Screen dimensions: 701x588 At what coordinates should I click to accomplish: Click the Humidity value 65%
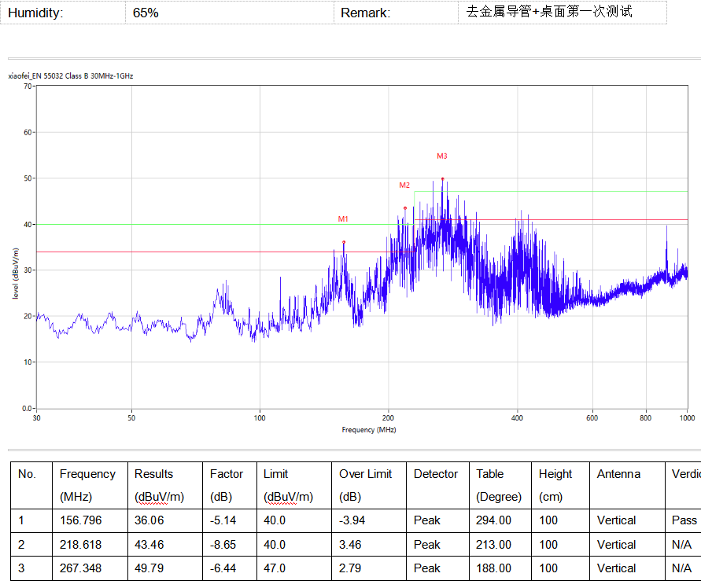(146, 13)
